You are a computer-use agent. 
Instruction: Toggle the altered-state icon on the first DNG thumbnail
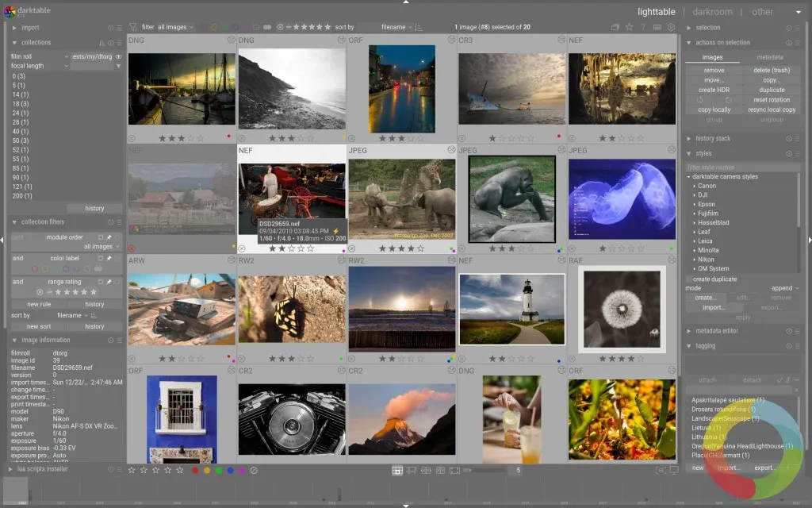231,40
